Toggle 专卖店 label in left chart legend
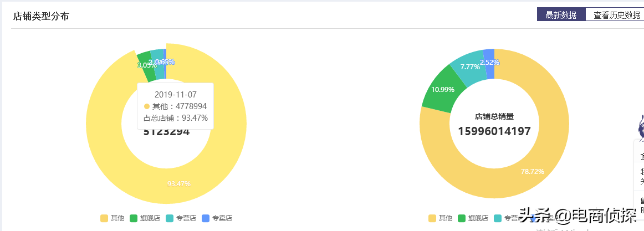This screenshot has width=644, height=231. pyautogui.click(x=222, y=218)
